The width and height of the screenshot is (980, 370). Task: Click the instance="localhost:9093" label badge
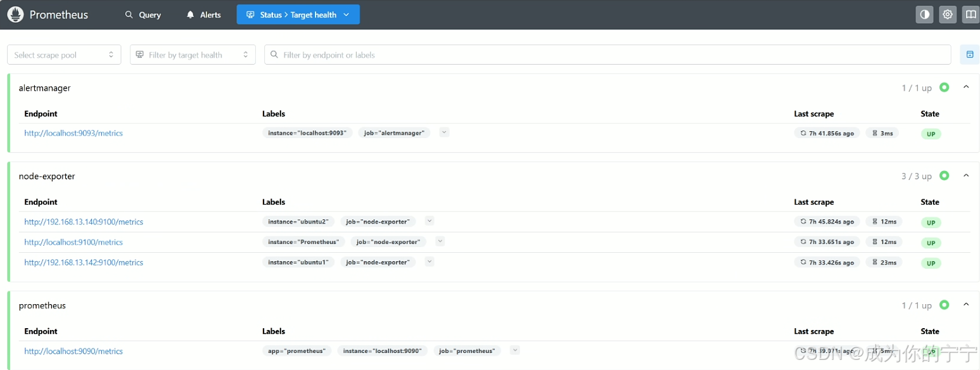[307, 133]
